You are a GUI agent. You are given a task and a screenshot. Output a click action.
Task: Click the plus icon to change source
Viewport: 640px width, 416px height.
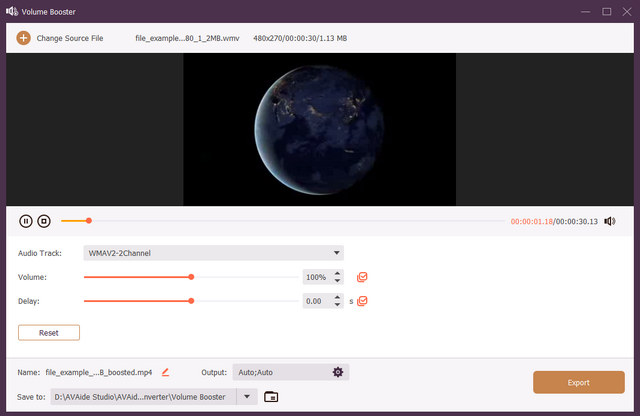click(x=23, y=38)
